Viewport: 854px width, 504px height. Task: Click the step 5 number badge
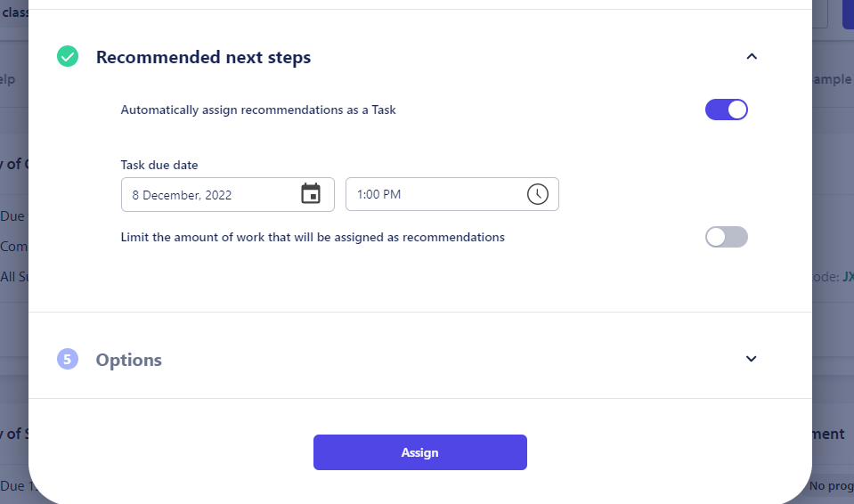pyautogui.click(x=68, y=360)
